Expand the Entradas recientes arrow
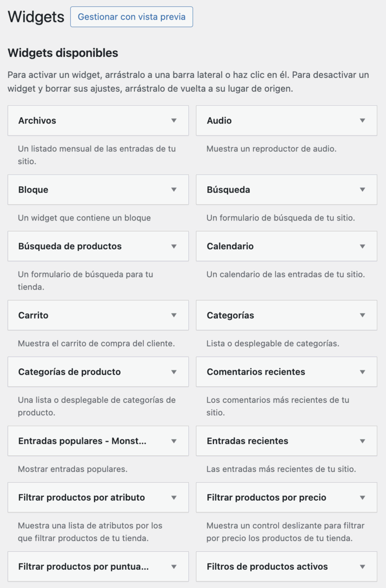Image resolution: width=386 pixels, height=588 pixels. [x=362, y=441]
